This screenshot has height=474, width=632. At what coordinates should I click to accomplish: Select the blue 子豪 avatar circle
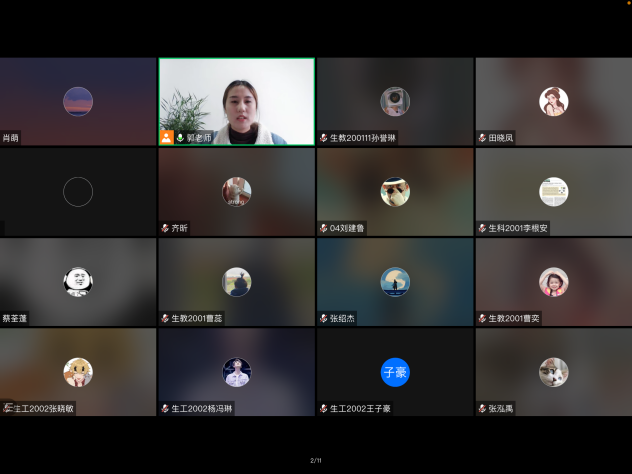[x=395, y=372]
